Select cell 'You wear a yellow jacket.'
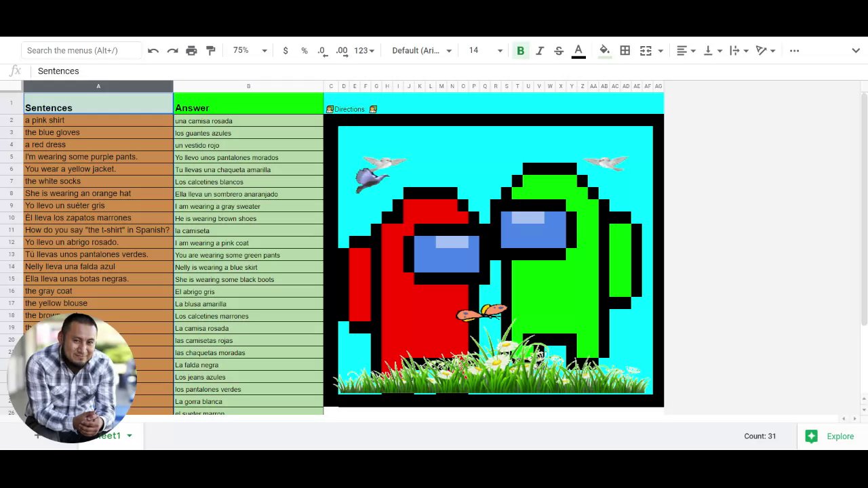 [x=98, y=169]
